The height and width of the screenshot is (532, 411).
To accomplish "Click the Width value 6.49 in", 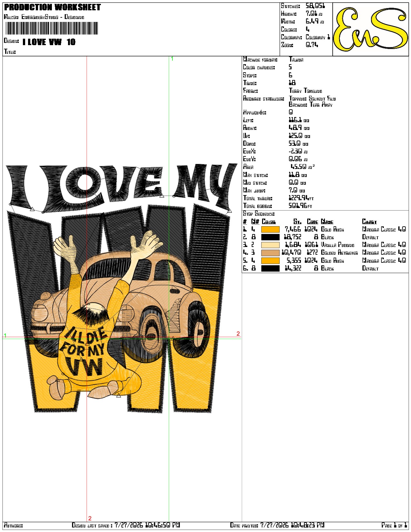I will [x=315, y=21].
